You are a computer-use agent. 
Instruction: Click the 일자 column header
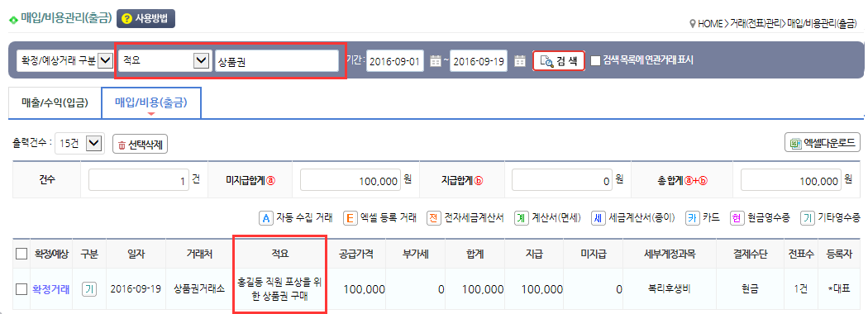135,255
